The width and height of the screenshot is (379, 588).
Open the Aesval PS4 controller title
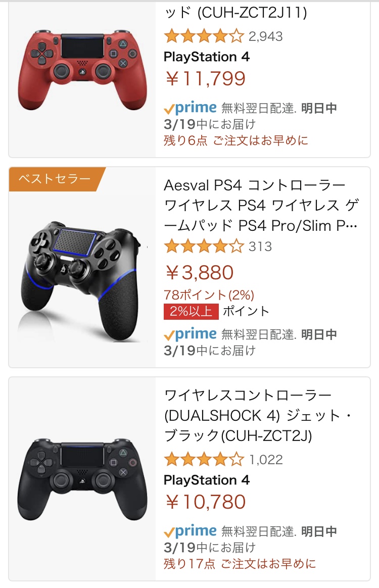point(260,205)
